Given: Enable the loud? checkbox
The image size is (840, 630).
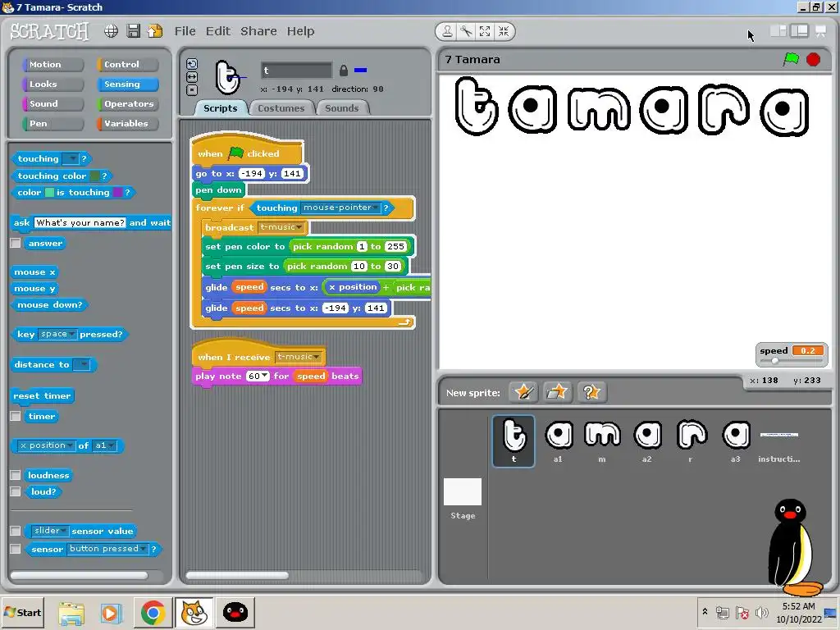Looking at the screenshot, I should (x=16, y=491).
